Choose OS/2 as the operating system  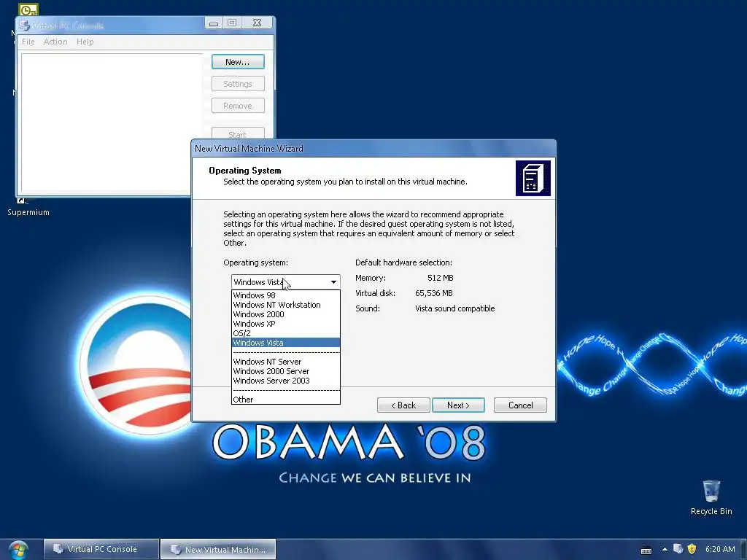point(286,333)
